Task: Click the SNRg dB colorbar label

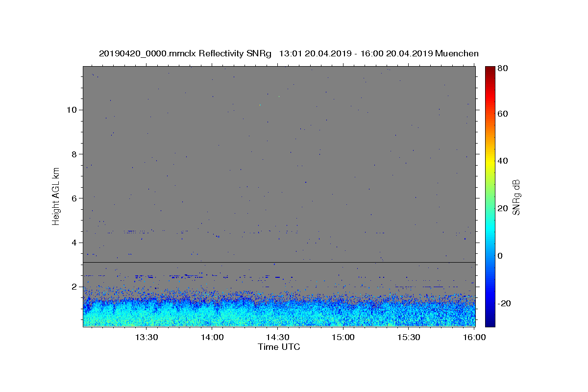Action: pyautogui.click(x=516, y=196)
